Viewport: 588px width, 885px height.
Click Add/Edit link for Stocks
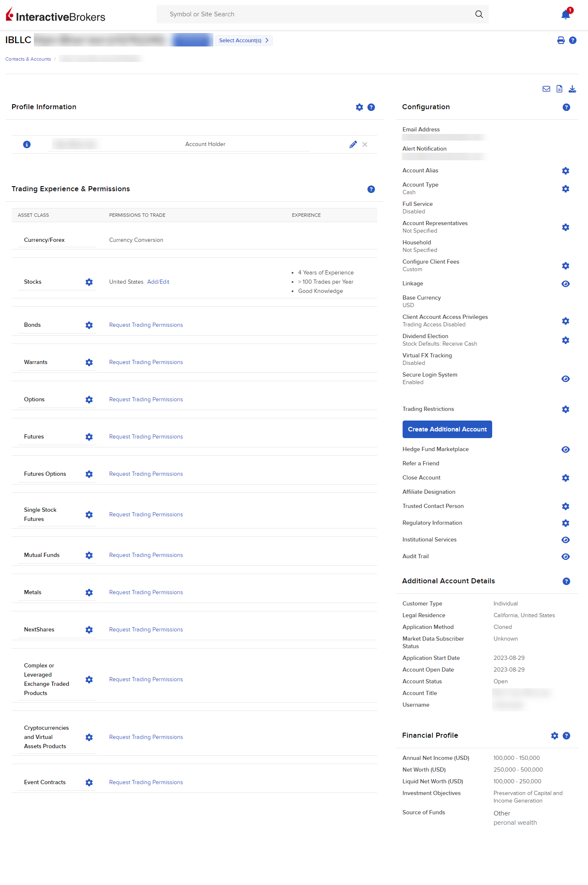click(x=158, y=282)
